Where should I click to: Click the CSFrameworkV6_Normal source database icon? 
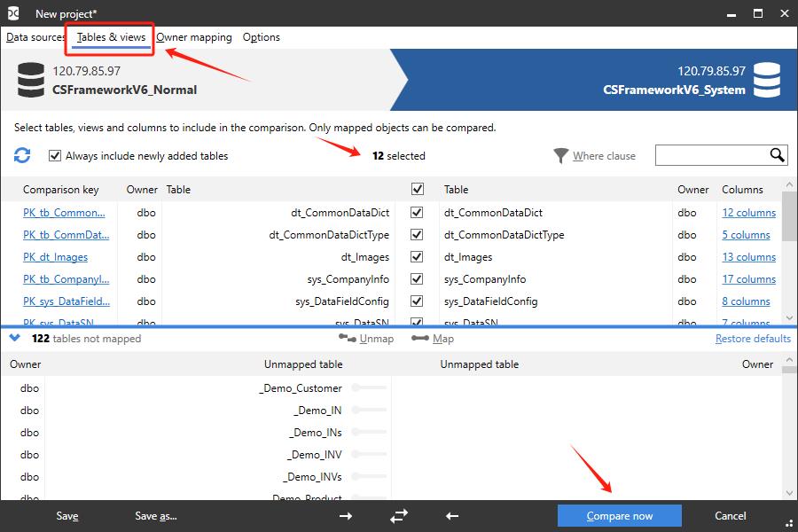(32, 80)
